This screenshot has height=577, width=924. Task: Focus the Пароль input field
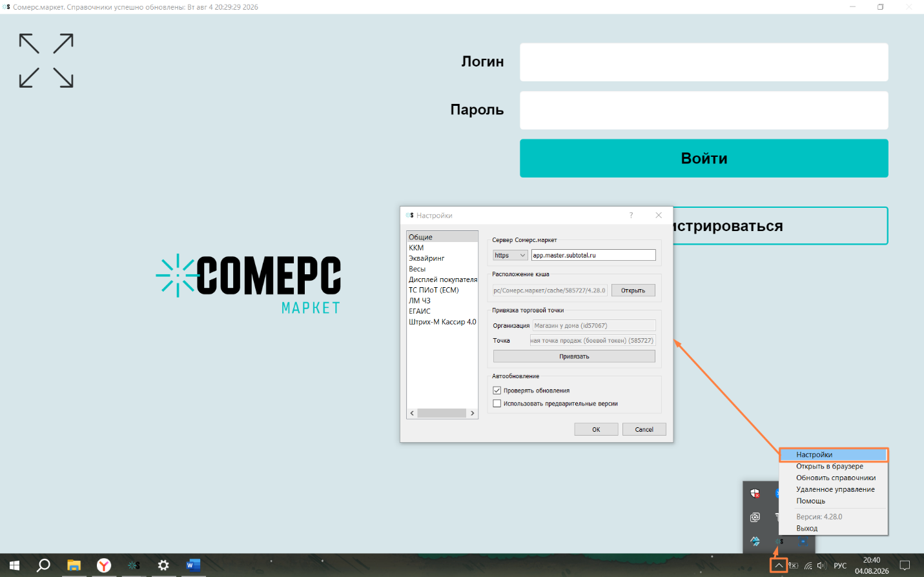pyautogui.click(x=704, y=110)
